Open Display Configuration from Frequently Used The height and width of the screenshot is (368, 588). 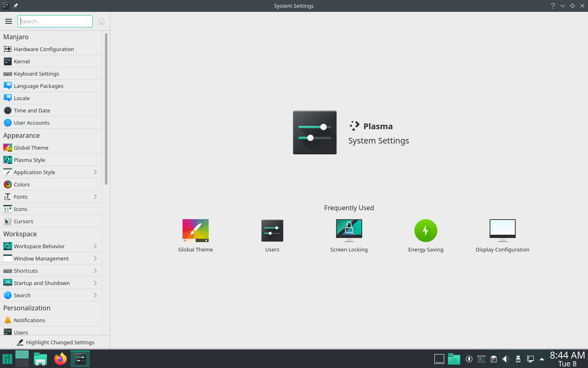point(503,236)
